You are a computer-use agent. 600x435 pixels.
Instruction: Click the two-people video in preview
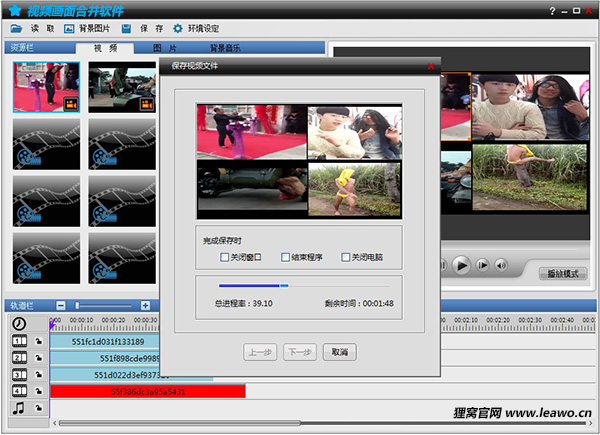pos(530,107)
